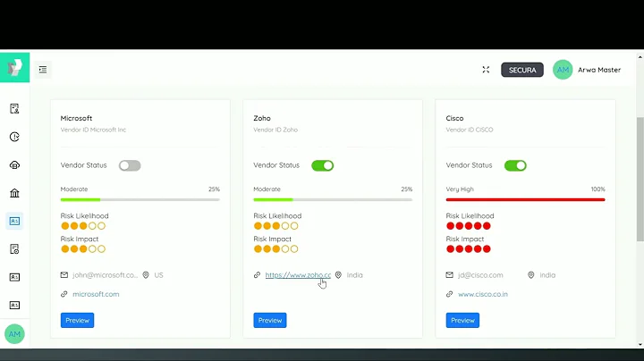Click envelope icon beside jd@cisco.com

[449, 275]
